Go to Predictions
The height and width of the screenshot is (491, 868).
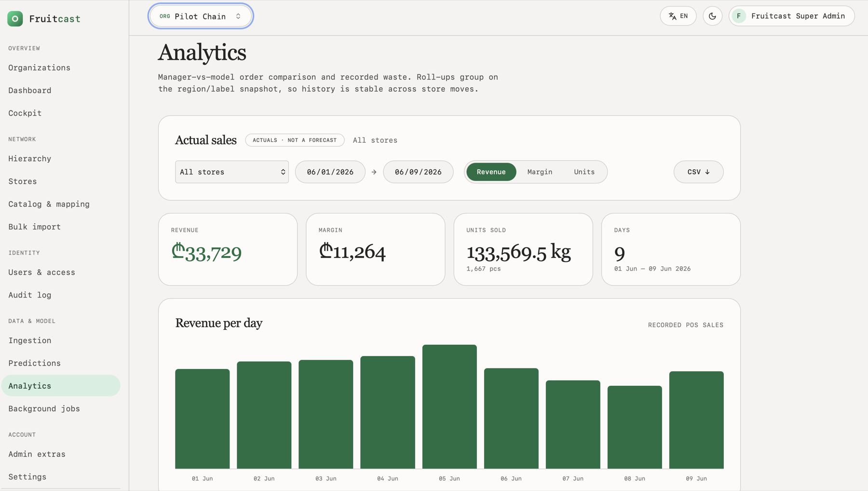click(x=61, y=363)
